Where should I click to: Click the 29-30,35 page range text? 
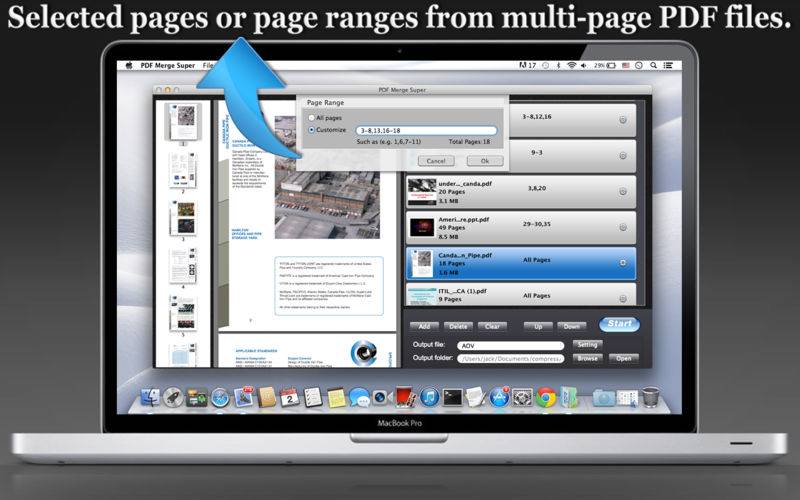point(537,224)
